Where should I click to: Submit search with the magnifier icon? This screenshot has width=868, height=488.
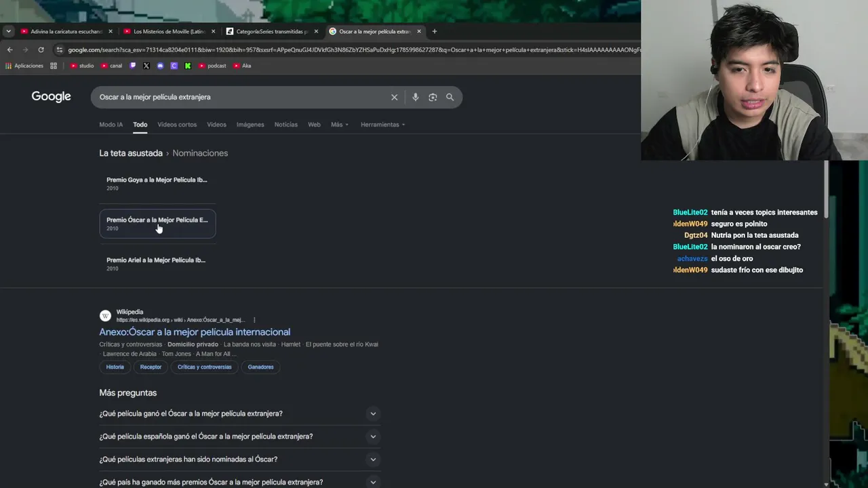tap(450, 97)
